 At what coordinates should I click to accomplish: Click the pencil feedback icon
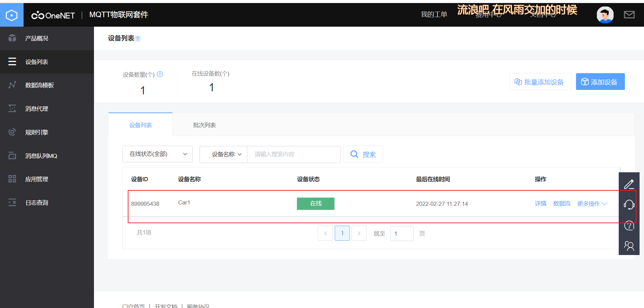point(629,184)
